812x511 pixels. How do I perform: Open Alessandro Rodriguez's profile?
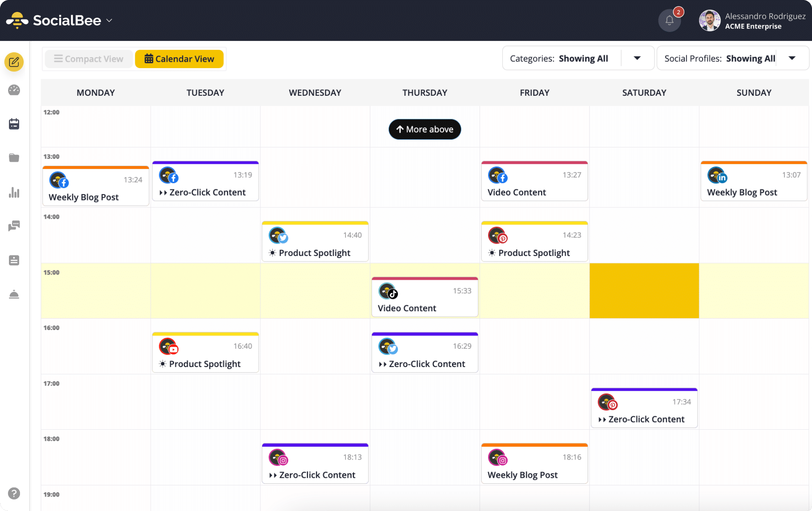pyautogui.click(x=752, y=20)
